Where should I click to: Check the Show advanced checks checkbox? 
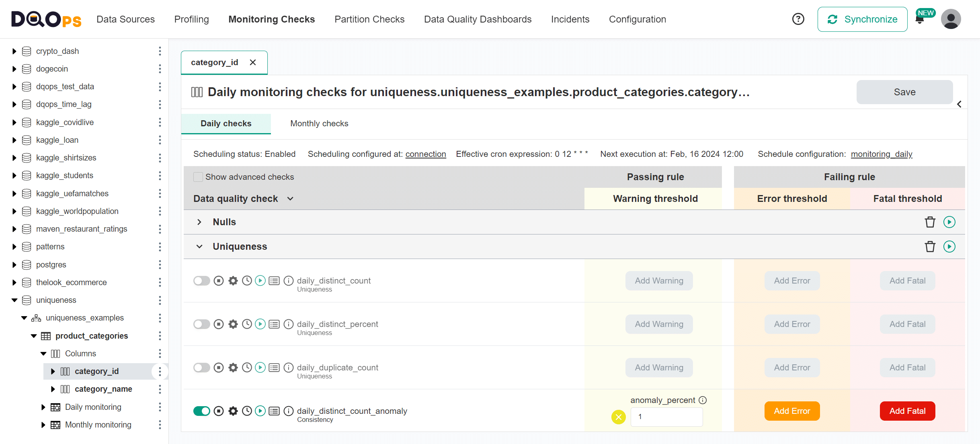[198, 177]
